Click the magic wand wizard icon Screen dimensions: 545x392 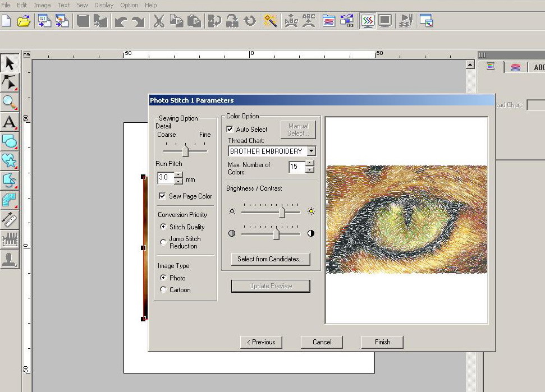[271, 21]
